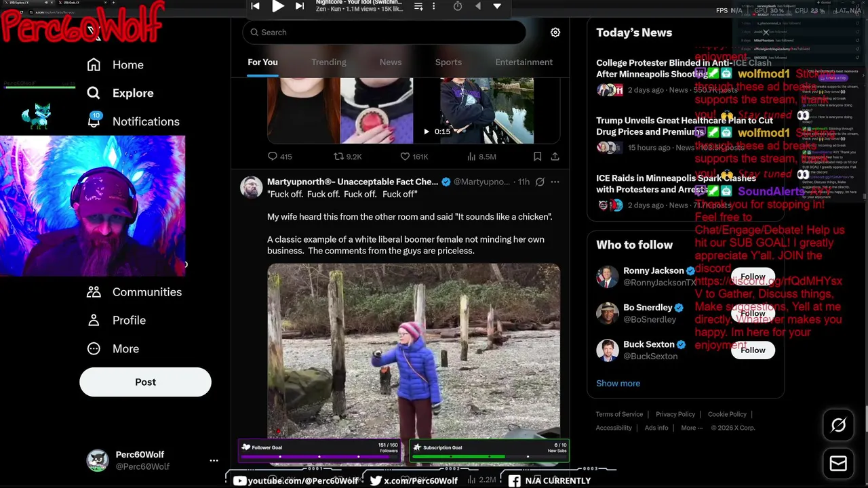Repost the post with 9.2K reposts
Screen dimensions: 868x488
click(x=347, y=157)
